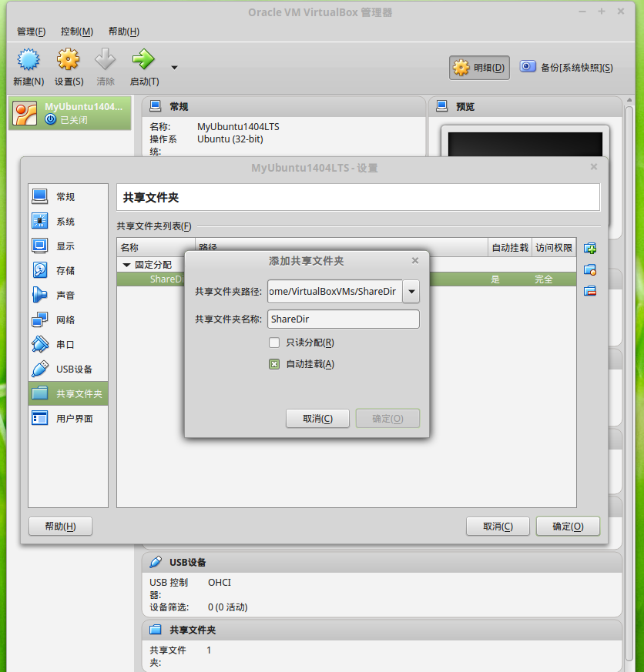Switch to 明细(D) details view
The height and width of the screenshot is (672, 644).
pyautogui.click(x=479, y=68)
